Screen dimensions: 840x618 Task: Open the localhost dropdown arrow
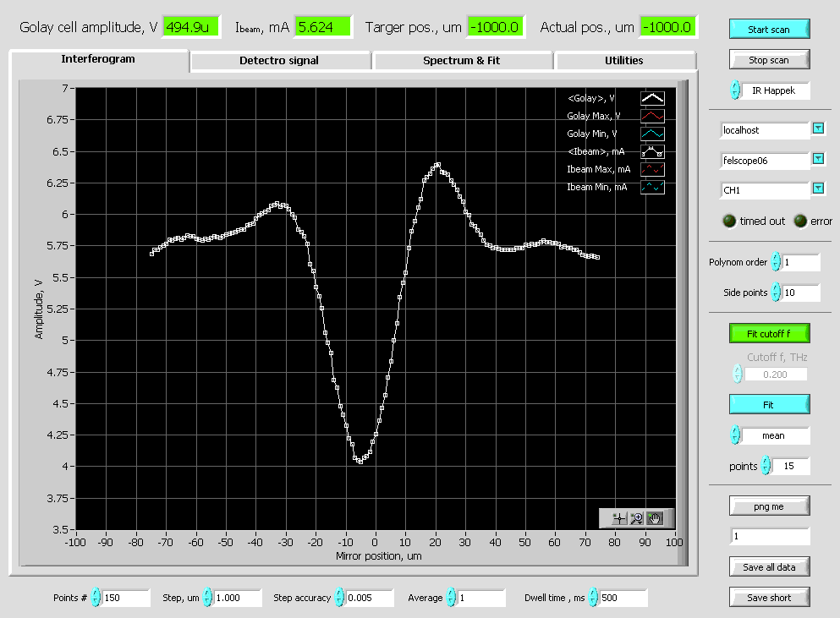[x=818, y=128]
